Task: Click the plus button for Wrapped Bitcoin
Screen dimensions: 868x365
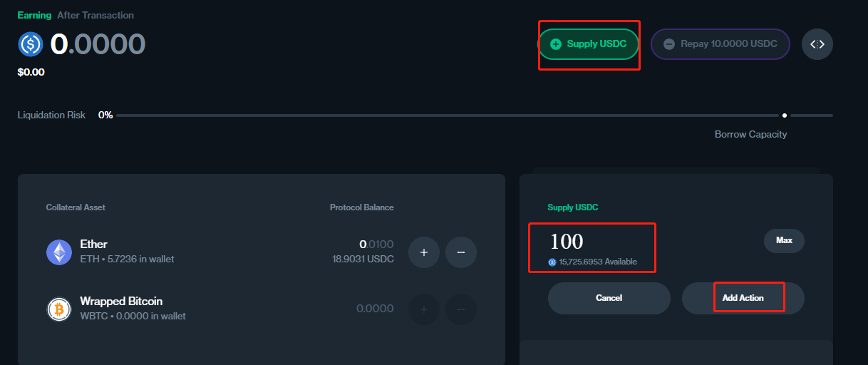Action: (x=423, y=309)
